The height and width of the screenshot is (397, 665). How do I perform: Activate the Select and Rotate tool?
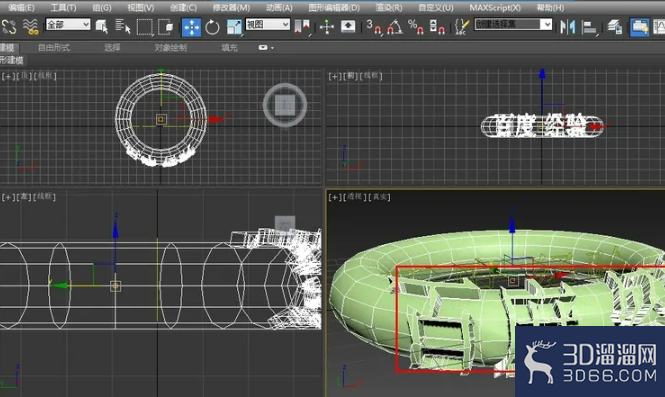click(x=212, y=27)
